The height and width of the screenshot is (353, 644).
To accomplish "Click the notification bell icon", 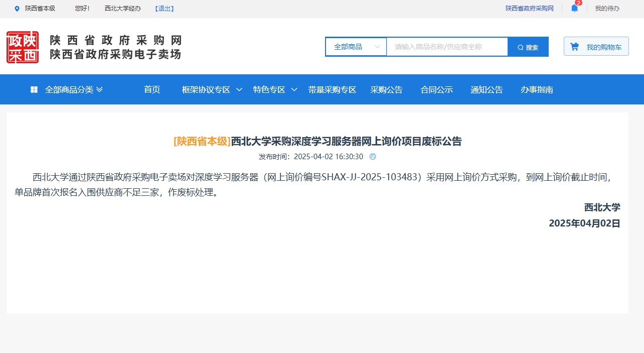I will pos(574,8).
